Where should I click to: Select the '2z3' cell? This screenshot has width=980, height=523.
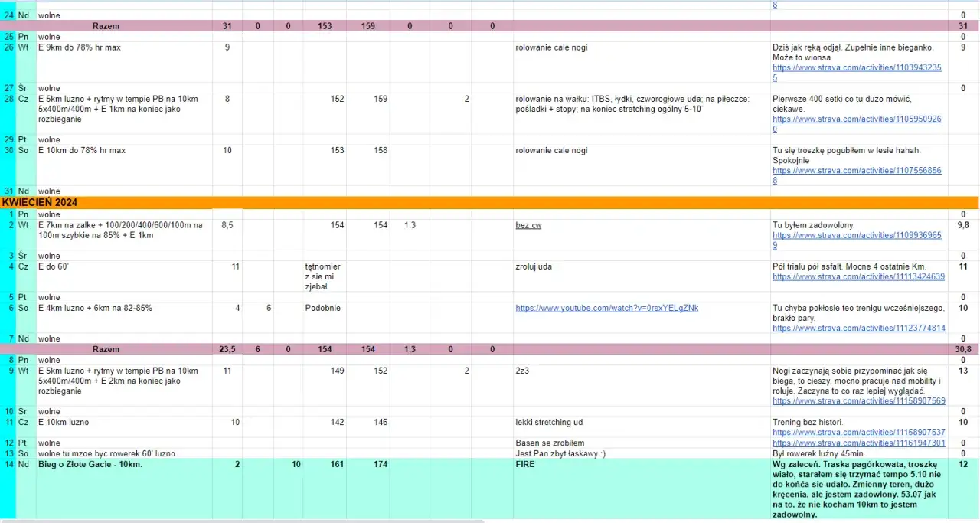tap(642, 386)
